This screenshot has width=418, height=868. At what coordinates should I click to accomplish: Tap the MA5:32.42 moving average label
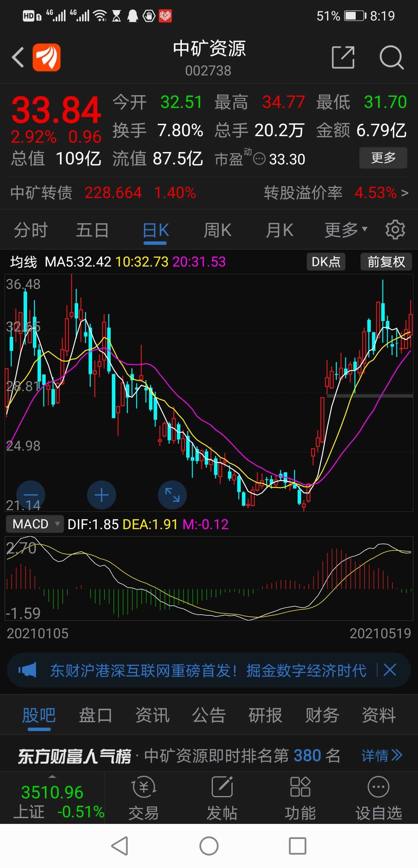[x=78, y=262]
